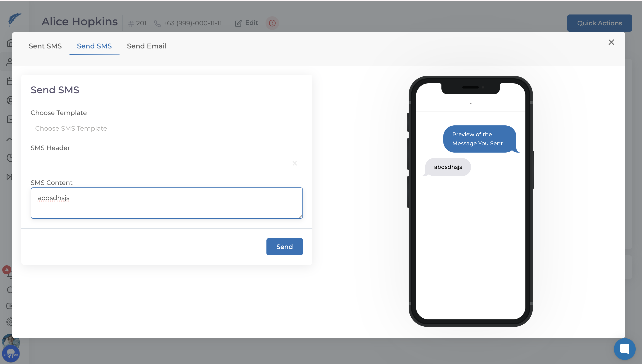The width and height of the screenshot is (642, 364).
Task: Grab the textarea resize handle corner
Action: tap(300, 216)
